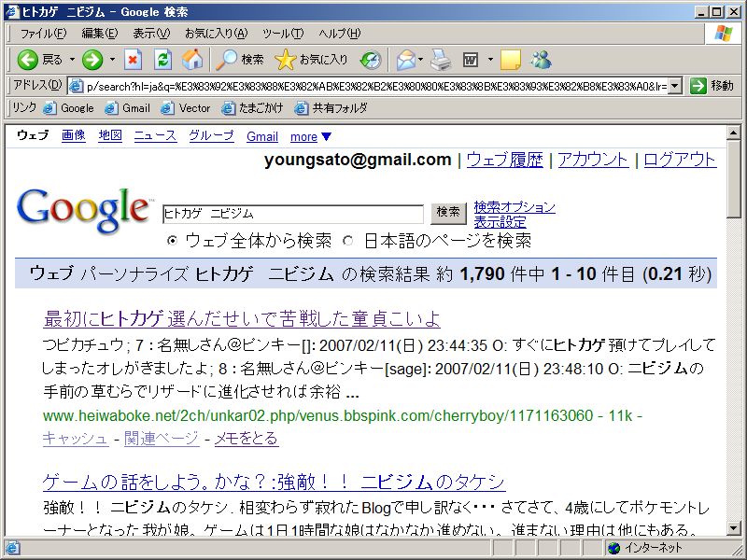Expand the Back button history dropdown arrow
This screenshot has height=560, width=747.
coord(71,60)
